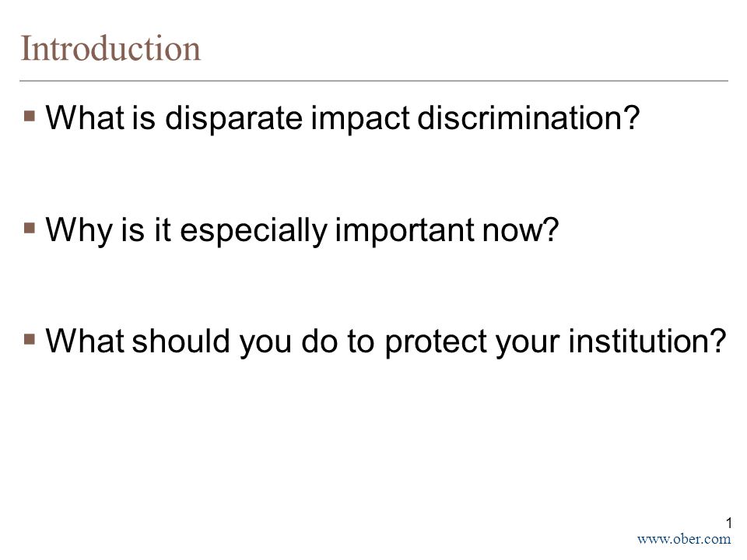747x560 pixels.
Task: Click the www.ober.com link
Action: click(x=684, y=539)
